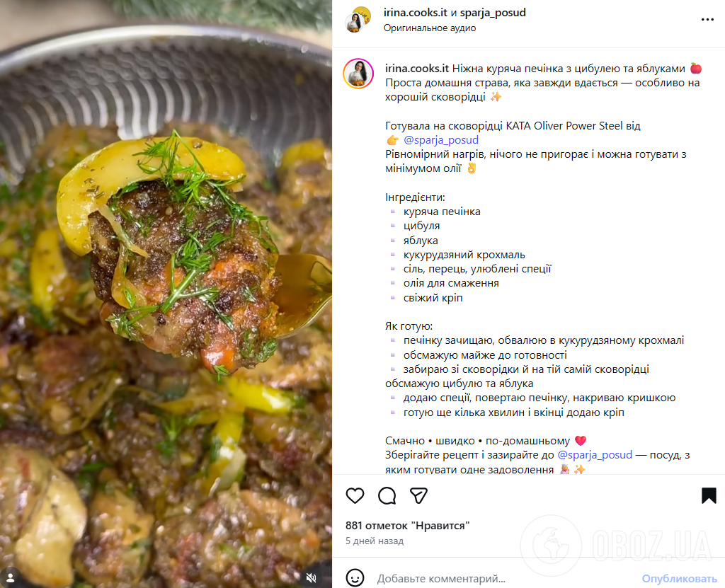Screen dimensions: 725x588
Task: Share the post using paper plane icon
Action: click(x=419, y=495)
